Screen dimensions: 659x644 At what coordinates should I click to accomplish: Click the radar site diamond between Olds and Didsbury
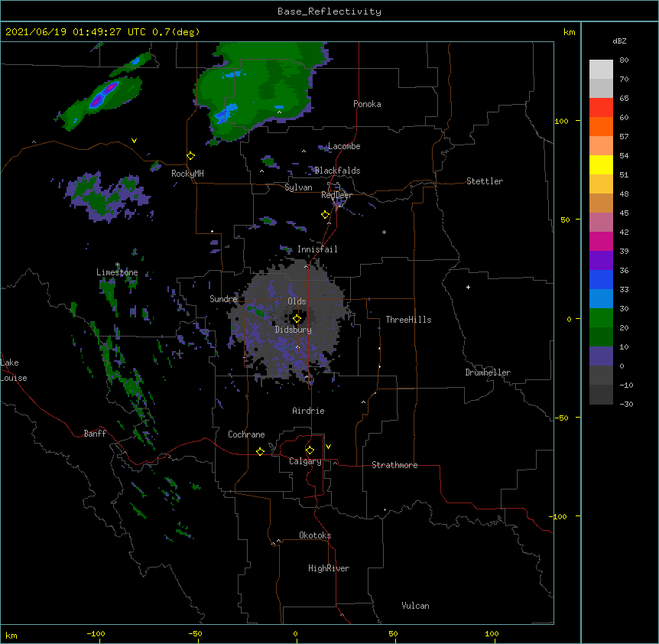coord(297,319)
